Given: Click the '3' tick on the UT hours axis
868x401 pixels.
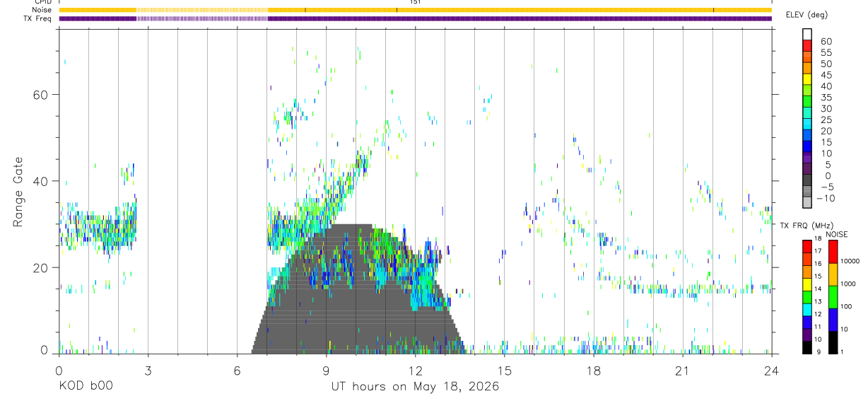Looking at the screenshot, I should click(148, 370).
